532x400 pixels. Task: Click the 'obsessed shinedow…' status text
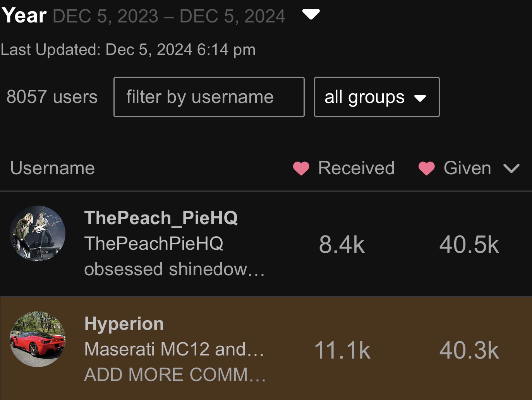(x=174, y=269)
